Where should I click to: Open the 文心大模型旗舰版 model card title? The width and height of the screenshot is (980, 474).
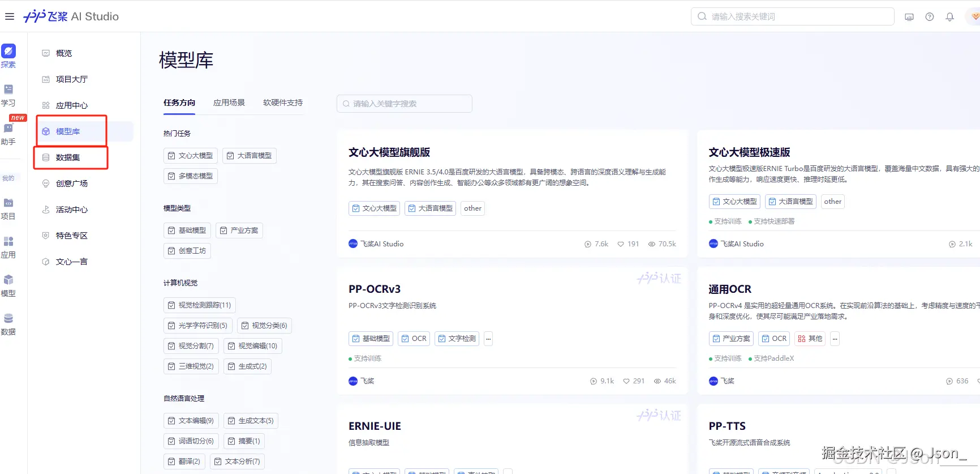pos(389,152)
